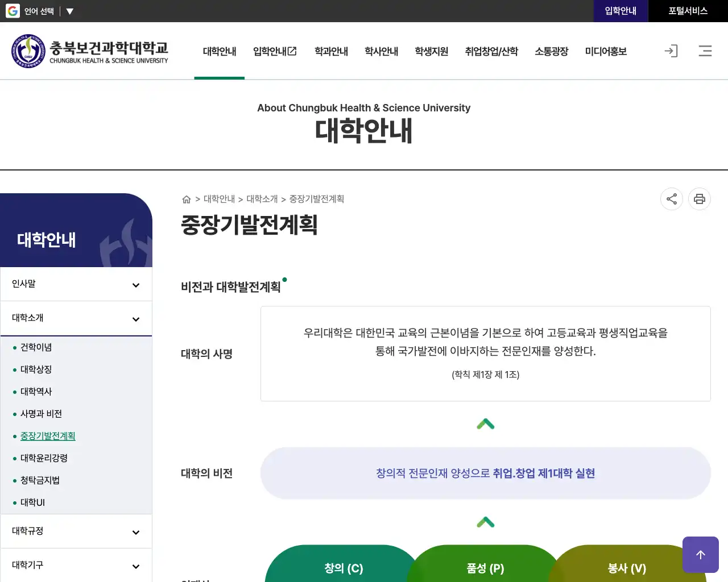Open the hamburger sitemap menu icon

point(705,51)
